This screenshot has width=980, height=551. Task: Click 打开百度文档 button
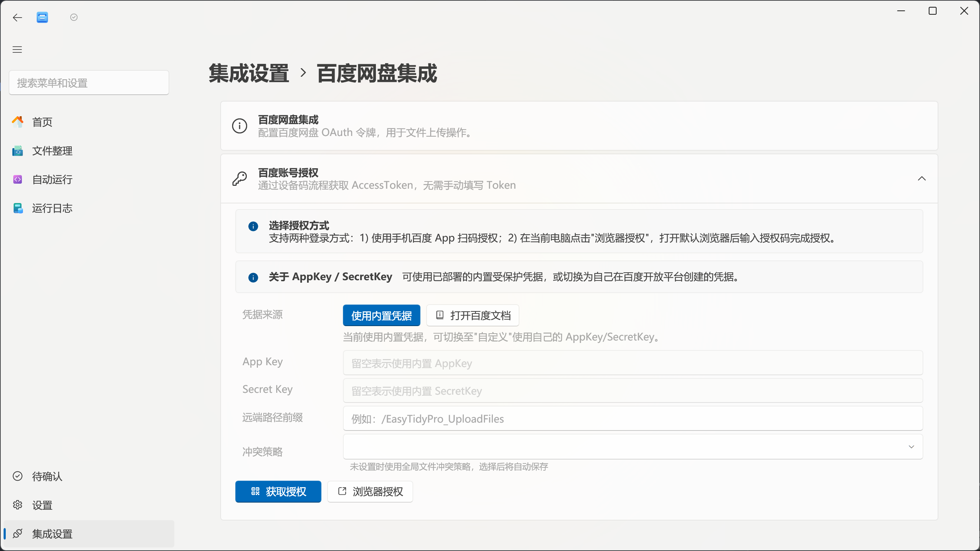tap(472, 315)
